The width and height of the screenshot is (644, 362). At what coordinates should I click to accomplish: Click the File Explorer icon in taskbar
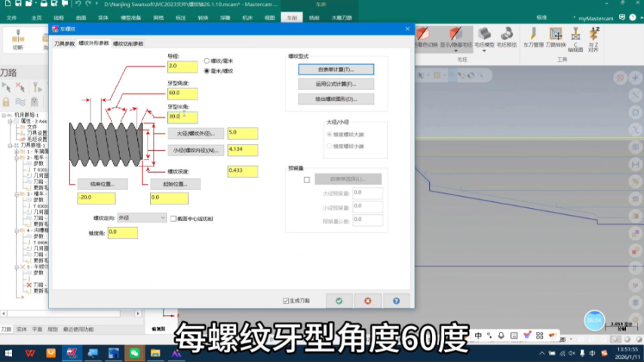point(155,353)
